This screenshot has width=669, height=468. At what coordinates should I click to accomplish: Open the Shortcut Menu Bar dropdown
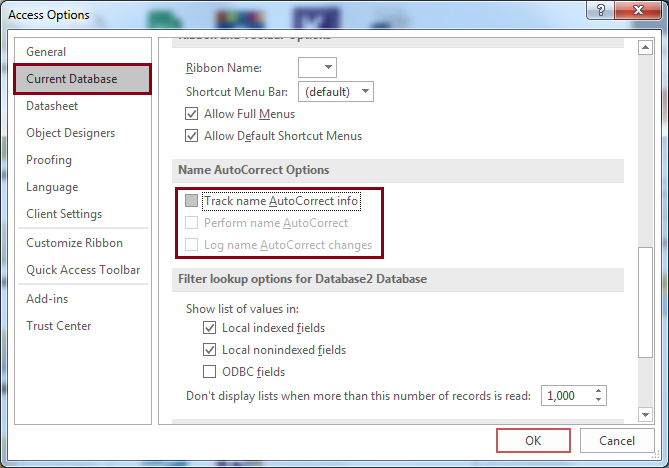point(336,91)
